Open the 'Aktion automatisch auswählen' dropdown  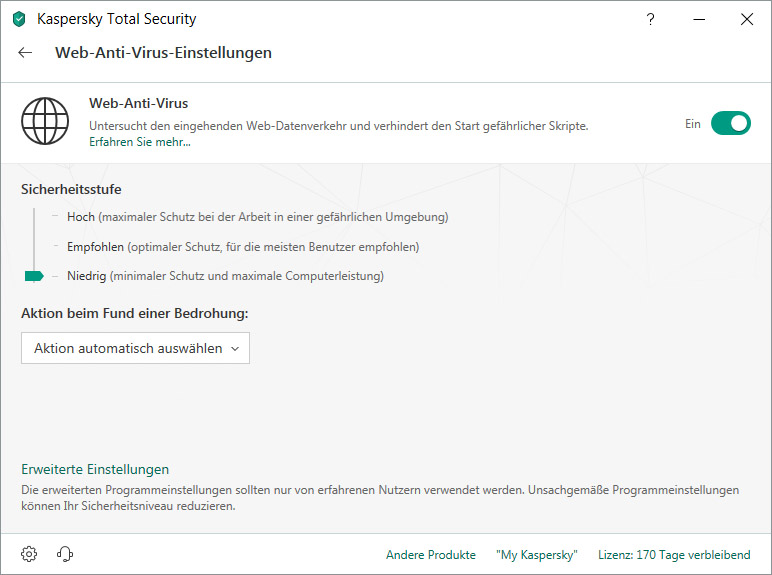pyautogui.click(x=135, y=348)
